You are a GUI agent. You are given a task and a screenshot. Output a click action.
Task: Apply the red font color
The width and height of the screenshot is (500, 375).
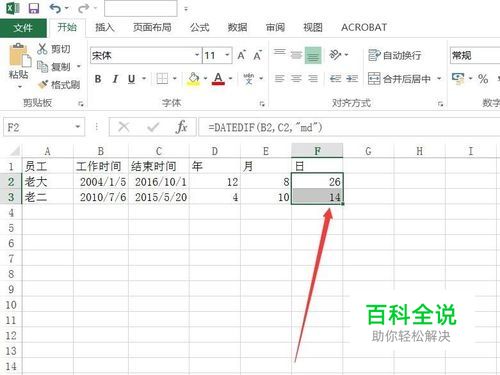click(218, 79)
